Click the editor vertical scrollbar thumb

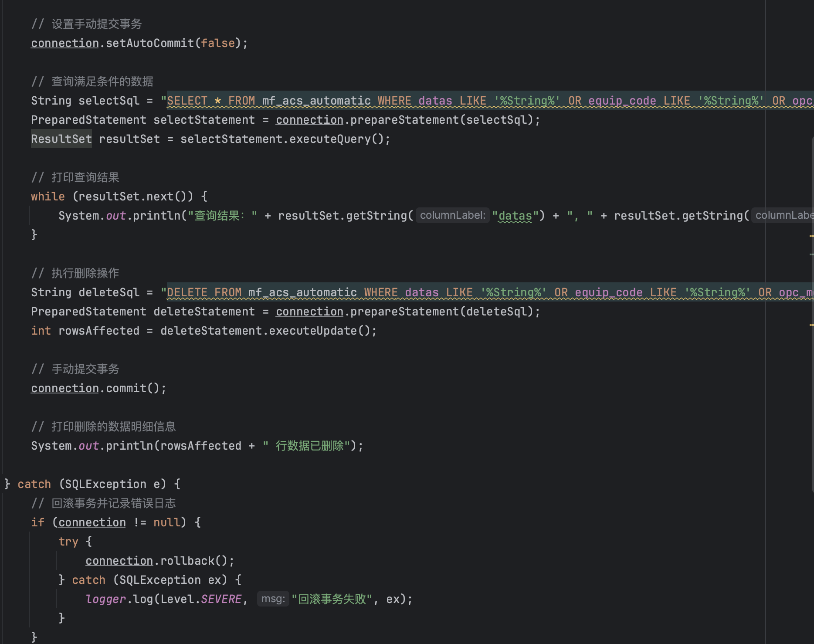[x=812, y=315]
